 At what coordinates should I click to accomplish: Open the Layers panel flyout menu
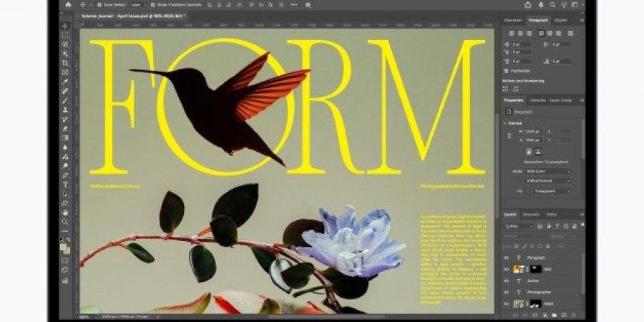point(582,215)
